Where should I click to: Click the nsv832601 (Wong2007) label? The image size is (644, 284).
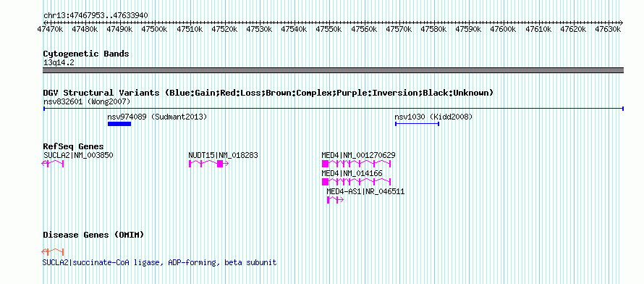[x=87, y=101]
